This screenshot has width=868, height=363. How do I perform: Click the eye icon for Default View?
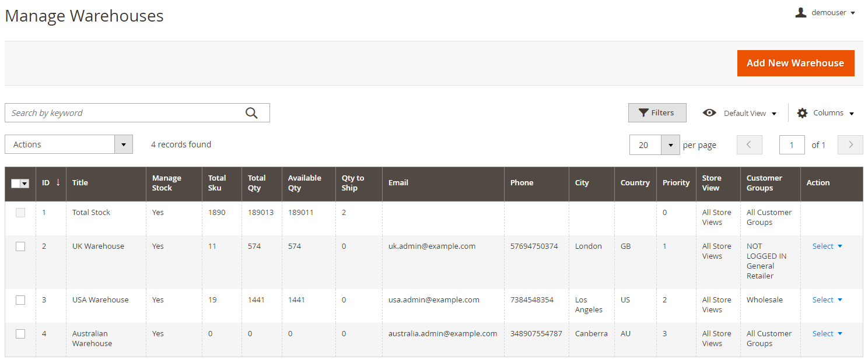709,113
